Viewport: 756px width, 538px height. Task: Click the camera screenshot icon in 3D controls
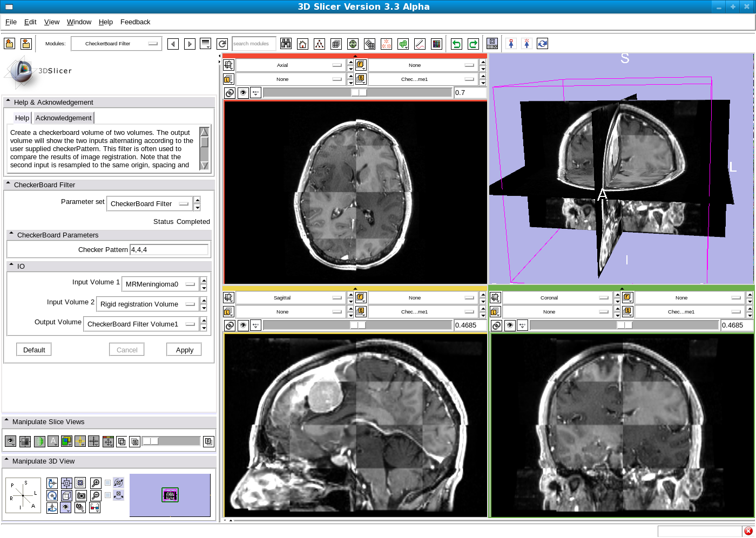(81, 495)
